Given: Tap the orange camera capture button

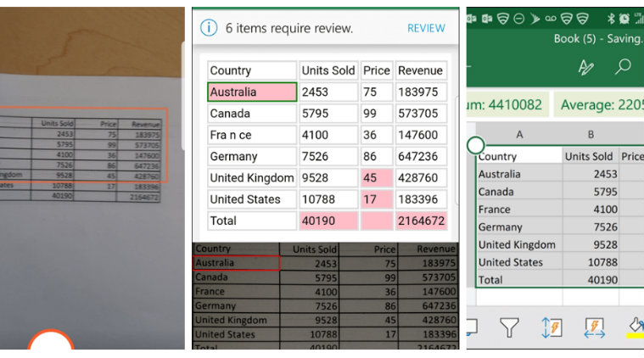Looking at the screenshot, I should [x=51, y=343].
